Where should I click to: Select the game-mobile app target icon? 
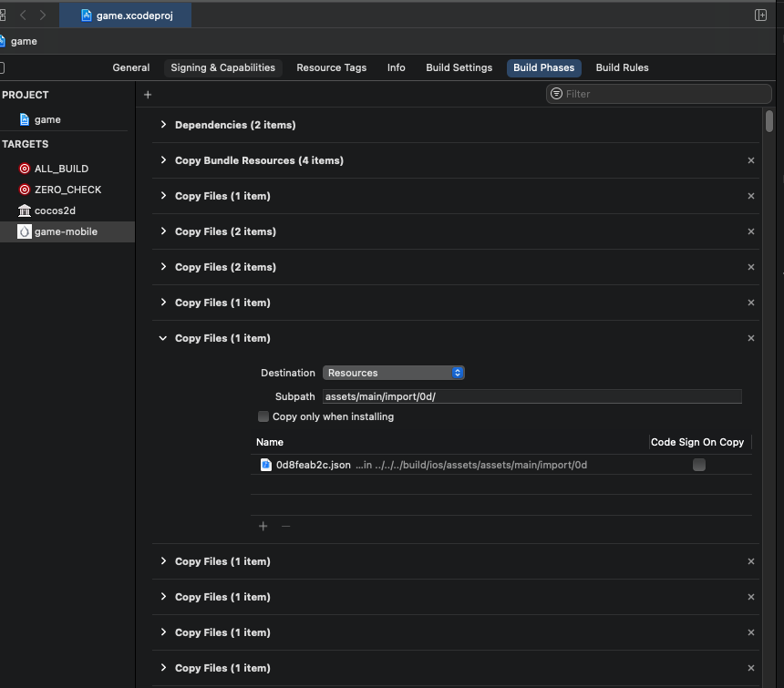click(25, 231)
